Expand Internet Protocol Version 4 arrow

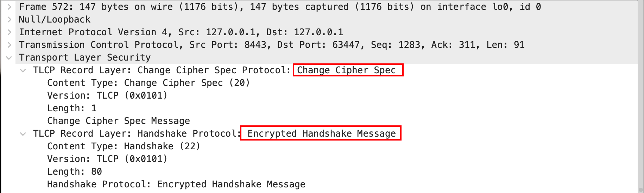pos(10,32)
